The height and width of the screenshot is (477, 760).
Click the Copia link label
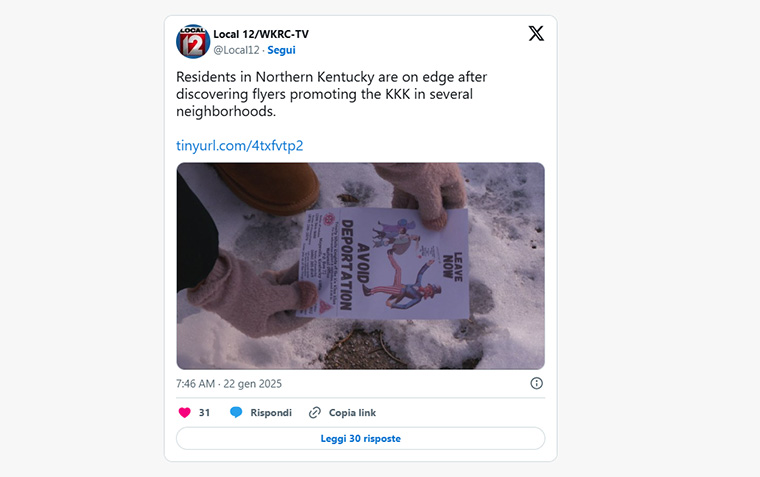[352, 413]
